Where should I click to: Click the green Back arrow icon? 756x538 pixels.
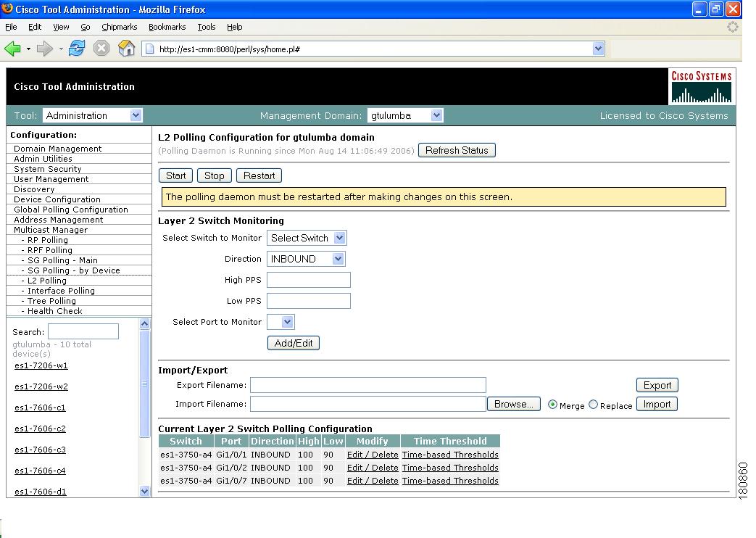point(12,49)
